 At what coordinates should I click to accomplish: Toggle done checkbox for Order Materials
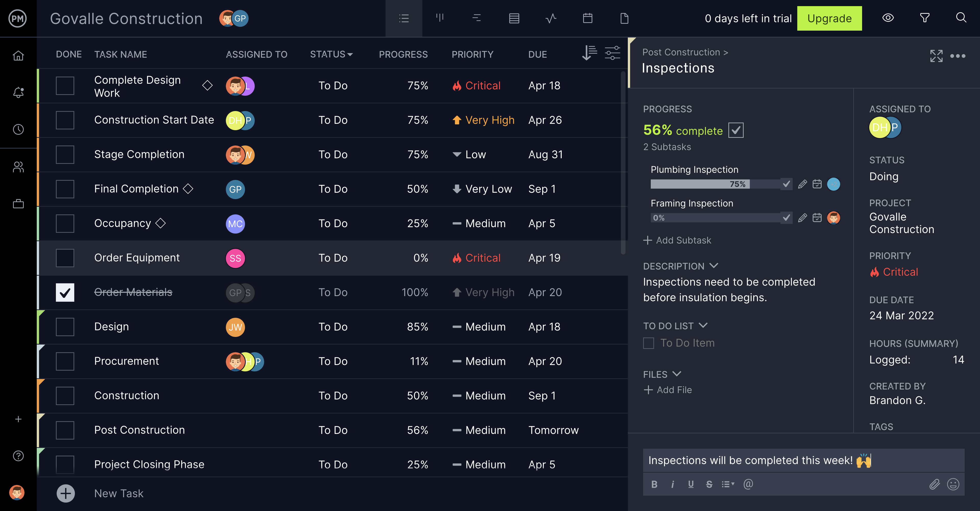65,292
